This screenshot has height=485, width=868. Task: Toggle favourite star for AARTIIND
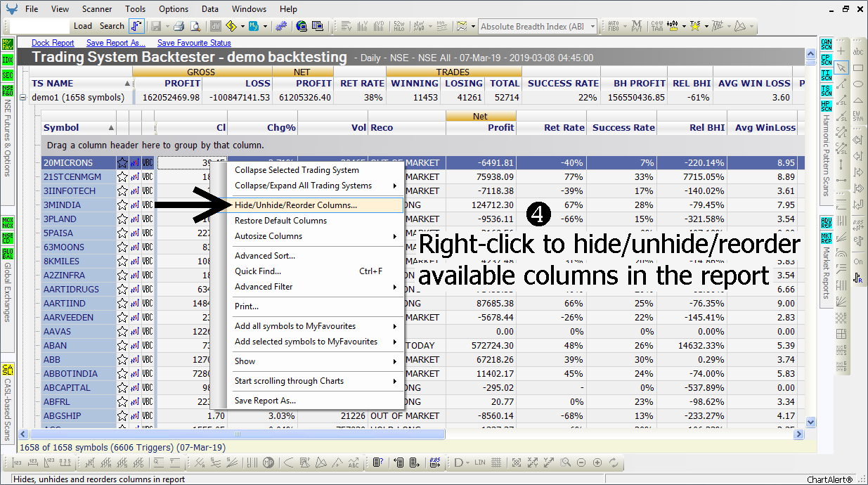122,304
